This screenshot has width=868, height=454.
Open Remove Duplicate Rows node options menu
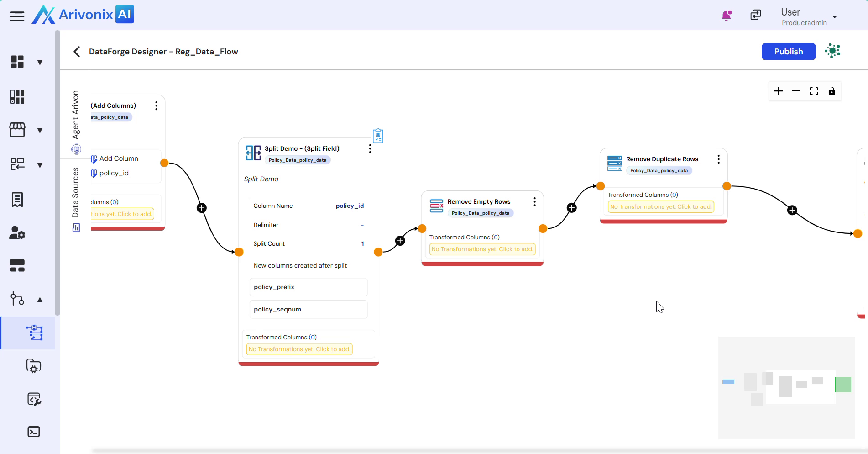pos(718,159)
